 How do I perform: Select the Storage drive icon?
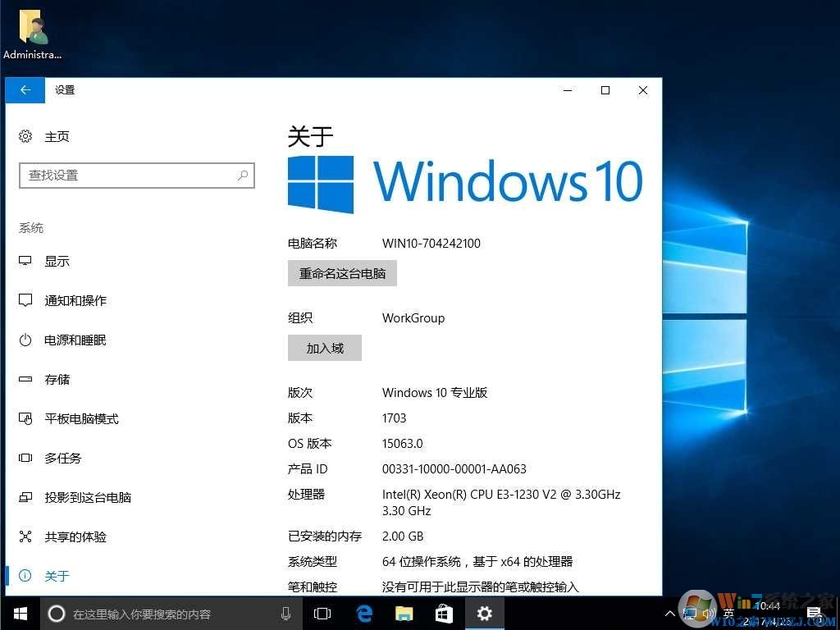pos(25,379)
